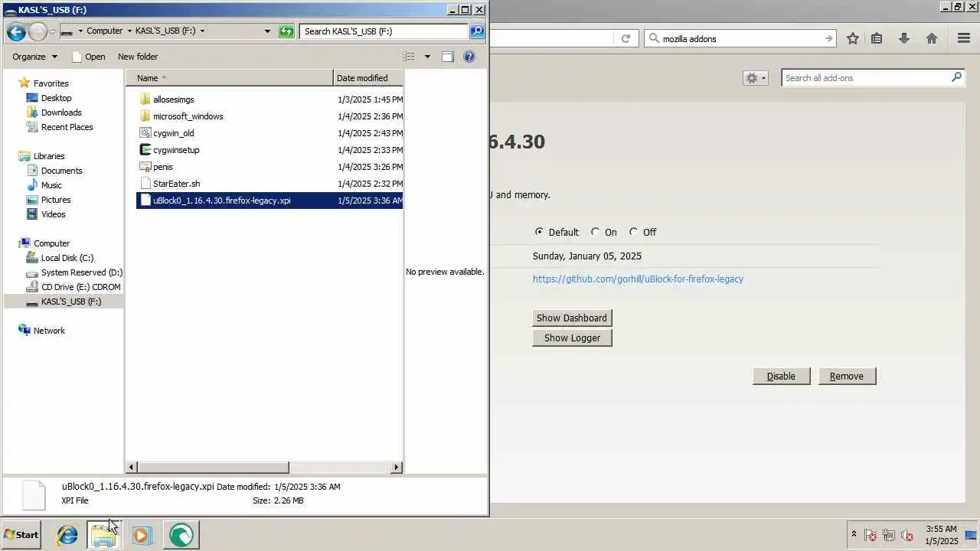Select Downloads in the navigation pane

tap(61, 112)
